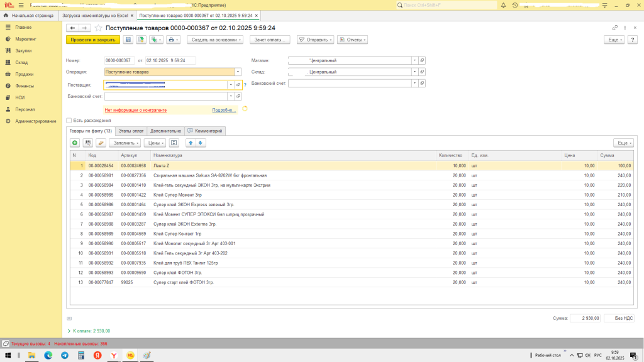Save document with floppy disk icon
This screenshot has height=362, width=644.
coord(128,40)
